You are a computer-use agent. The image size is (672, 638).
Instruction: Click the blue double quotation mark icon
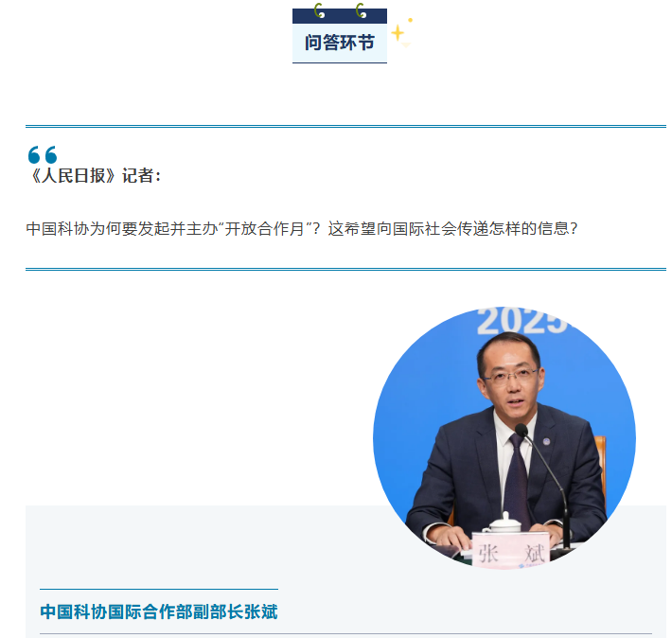tap(43, 155)
